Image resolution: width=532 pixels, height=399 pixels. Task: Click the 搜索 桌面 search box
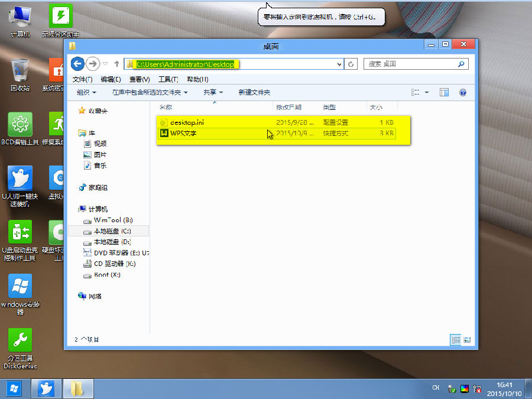411,64
